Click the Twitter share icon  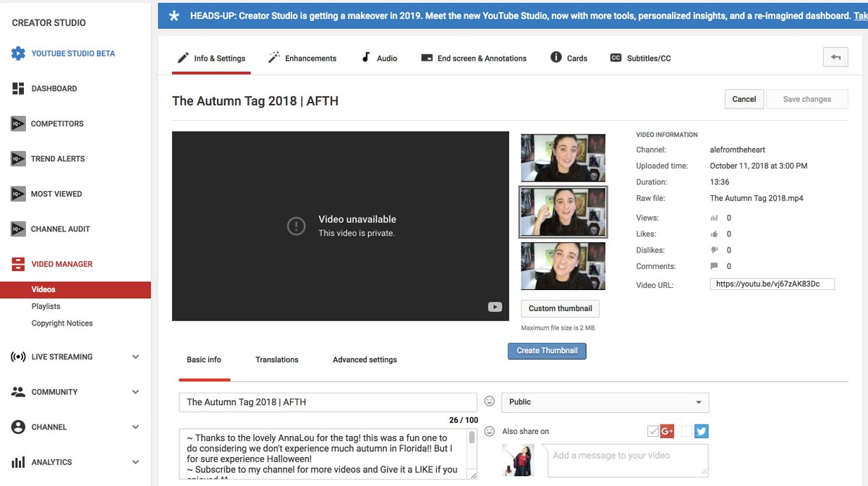pos(701,432)
